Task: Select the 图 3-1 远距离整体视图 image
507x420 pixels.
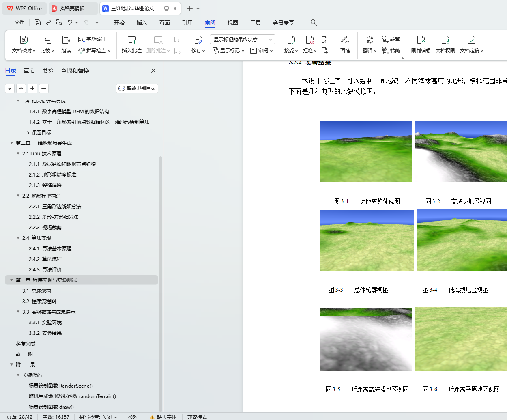Action: pos(366,151)
